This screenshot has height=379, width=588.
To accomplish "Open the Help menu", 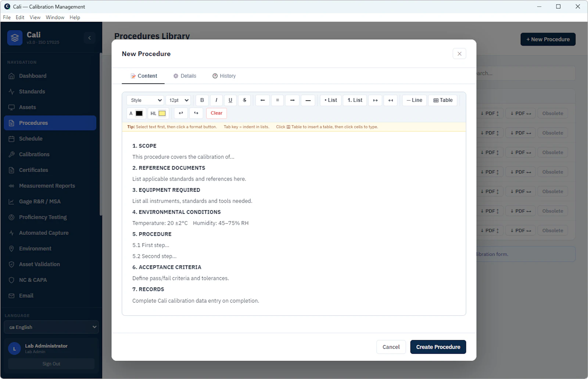I will click(x=75, y=17).
